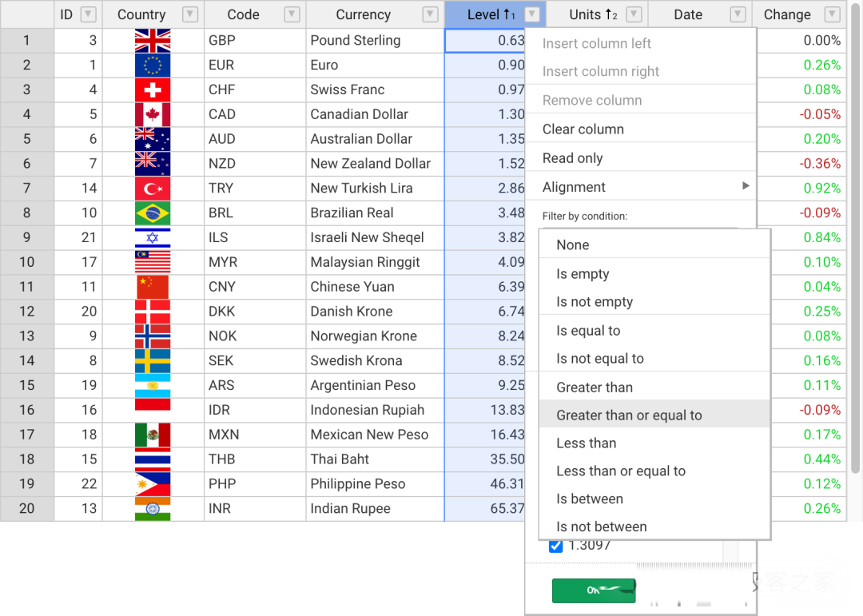The image size is (863, 616).
Task: Click the green OK button
Action: pos(594,590)
